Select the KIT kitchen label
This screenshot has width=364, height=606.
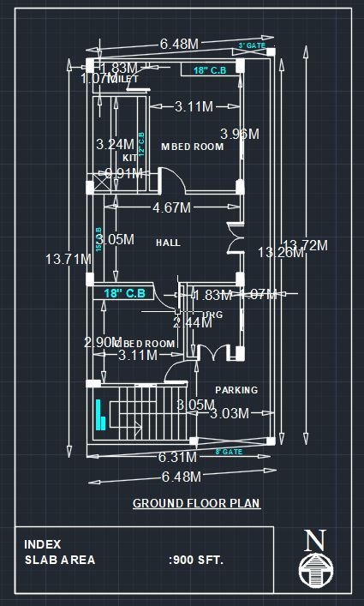coord(129,158)
